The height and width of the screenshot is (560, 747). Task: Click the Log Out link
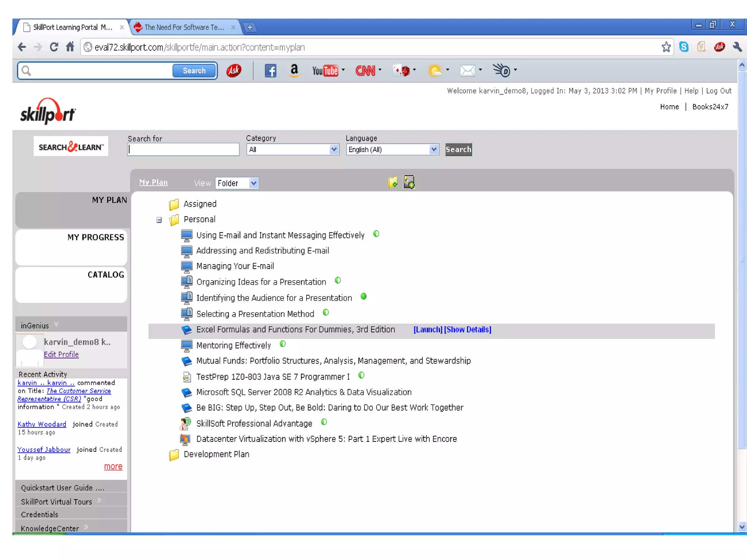[x=719, y=91]
